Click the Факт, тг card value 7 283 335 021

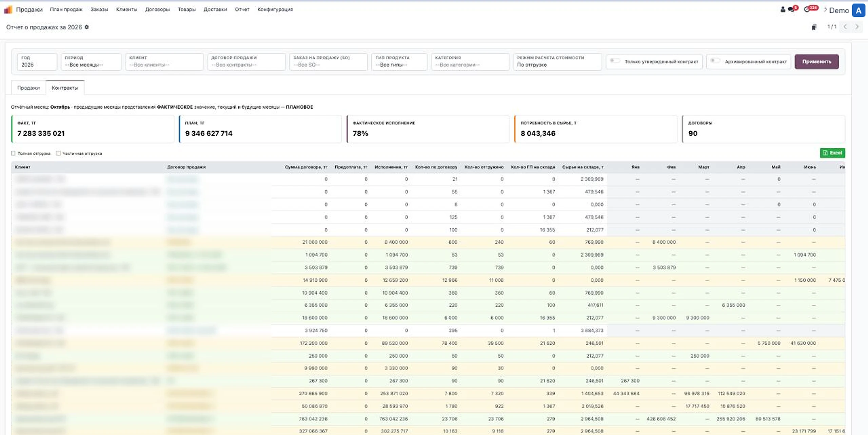pos(41,134)
